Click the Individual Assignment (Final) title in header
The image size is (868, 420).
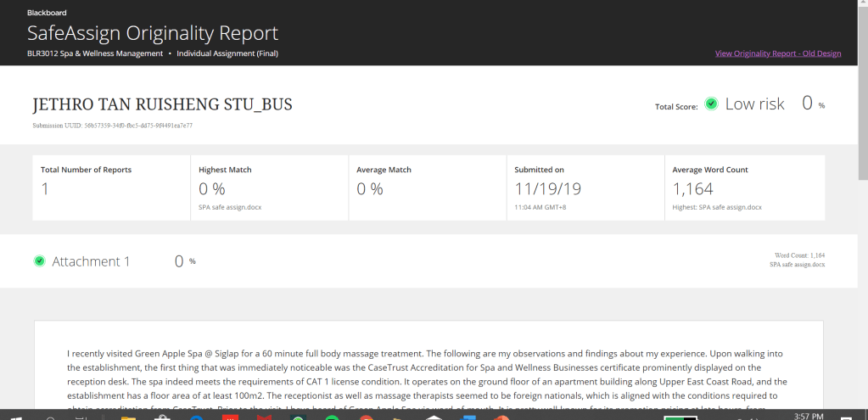pos(227,53)
